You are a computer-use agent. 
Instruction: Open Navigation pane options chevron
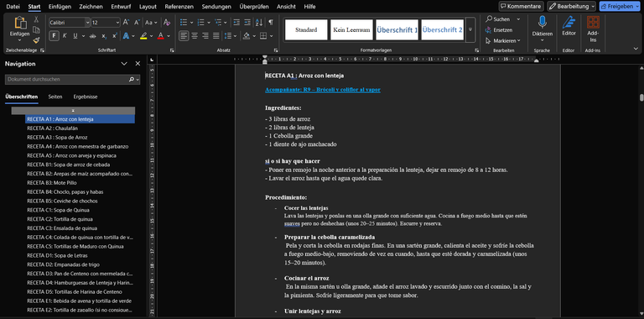click(x=124, y=64)
